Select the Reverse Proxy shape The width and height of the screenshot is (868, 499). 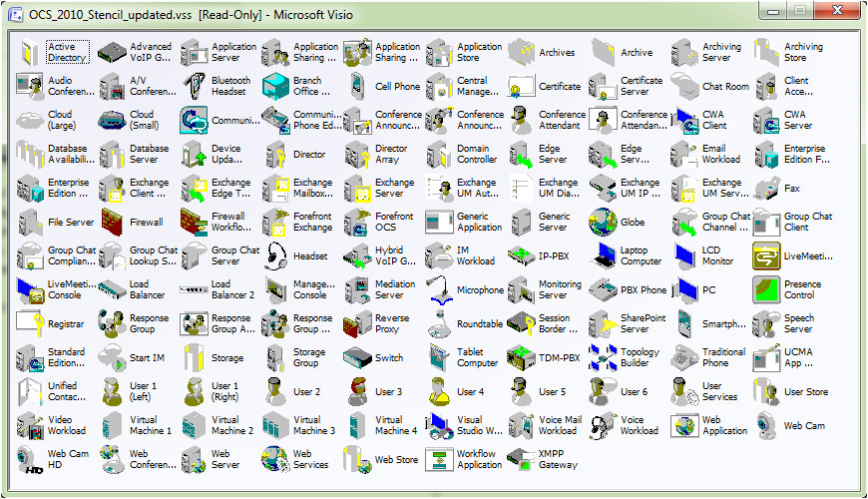pyautogui.click(x=358, y=324)
